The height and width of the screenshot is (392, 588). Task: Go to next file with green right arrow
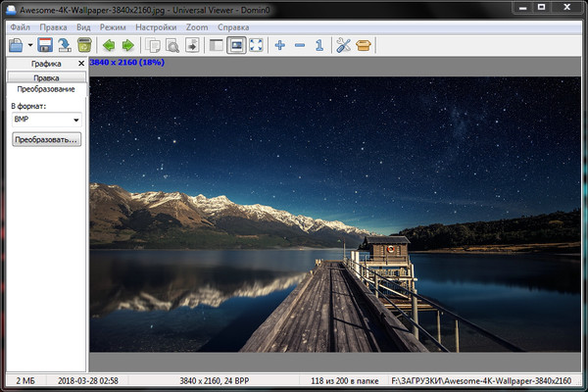tap(127, 45)
